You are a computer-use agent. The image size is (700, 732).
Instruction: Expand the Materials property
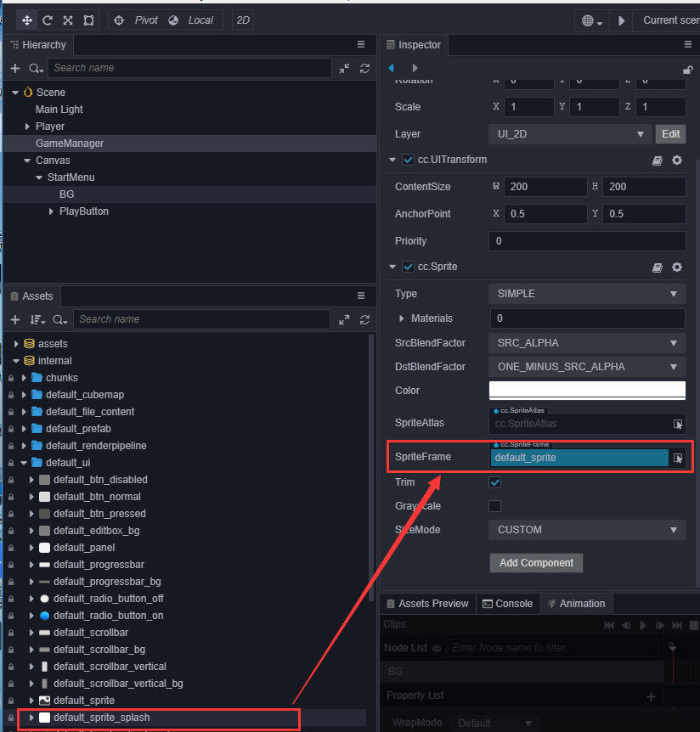point(402,318)
